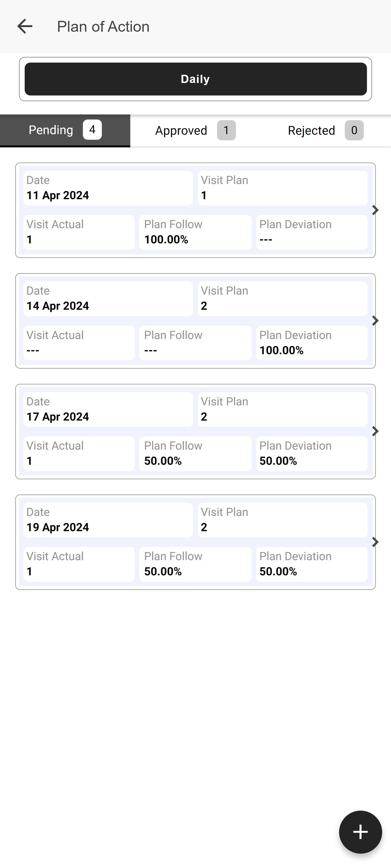Screen dimensions: 391x868
Task: Tap Visit Actual cell of 14 Apr card
Action: pos(79,343)
